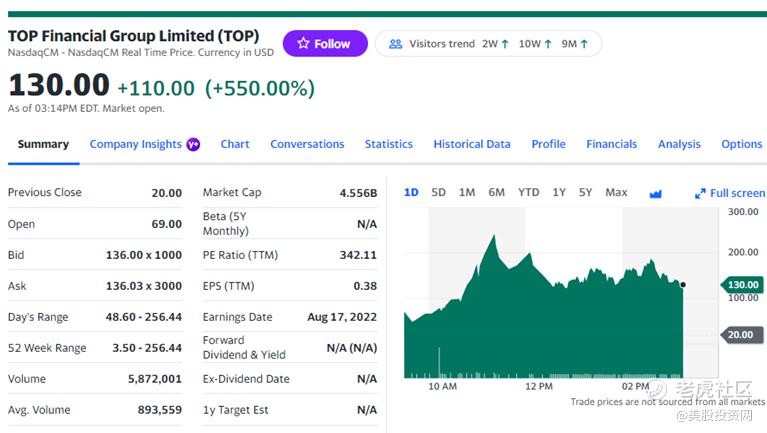Open the Conversations tab
Screen dimensions: 767x433
point(307,144)
